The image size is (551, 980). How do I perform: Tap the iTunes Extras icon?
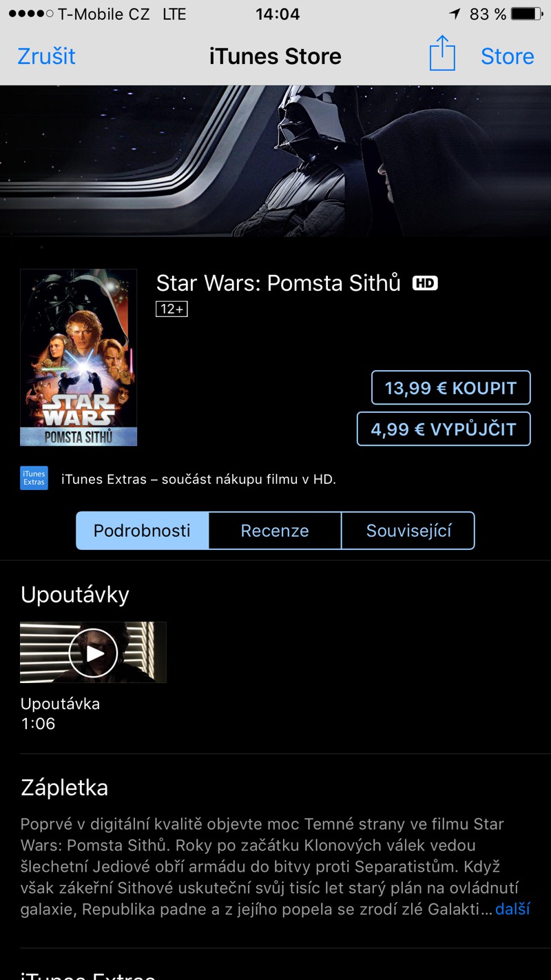point(34,478)
